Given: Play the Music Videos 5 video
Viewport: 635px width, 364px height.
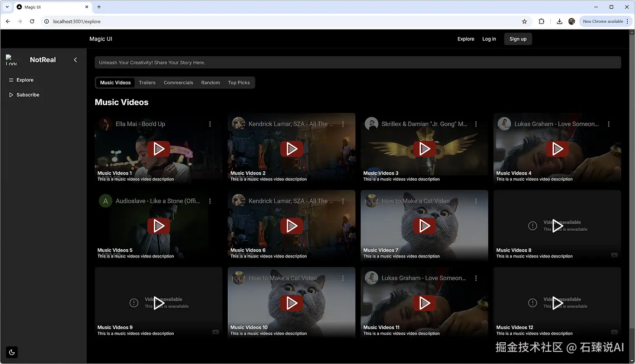Looking at the screenshot, I should (x=158, y=226).
